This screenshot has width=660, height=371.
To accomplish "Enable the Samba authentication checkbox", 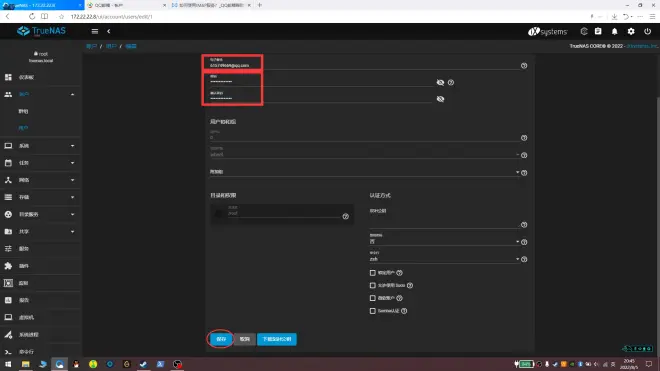I will (373, 311).
